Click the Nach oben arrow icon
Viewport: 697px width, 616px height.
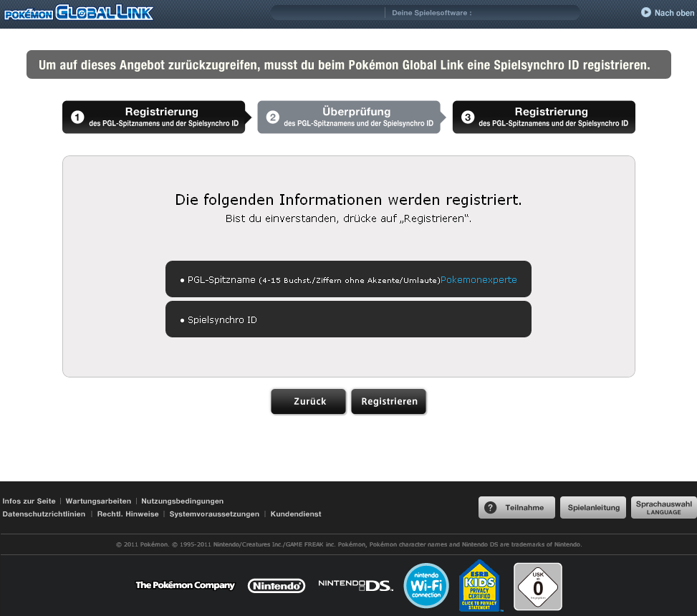click(x=645, y=12)
